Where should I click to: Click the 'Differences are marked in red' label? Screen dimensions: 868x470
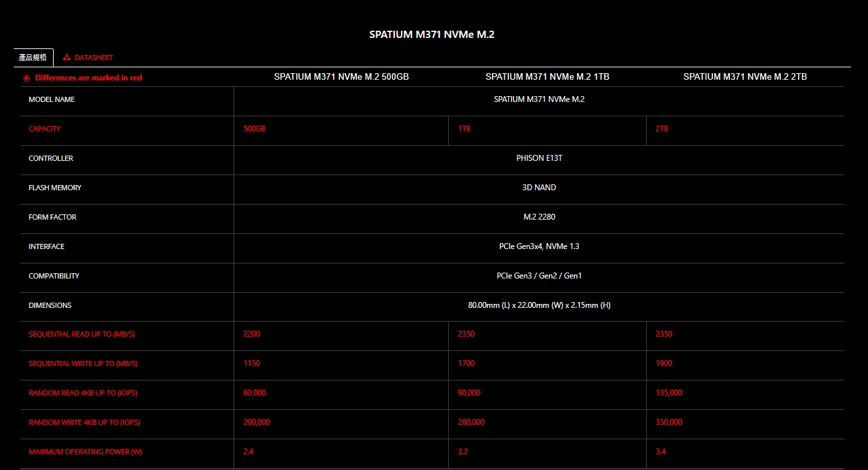coord(88,78)
